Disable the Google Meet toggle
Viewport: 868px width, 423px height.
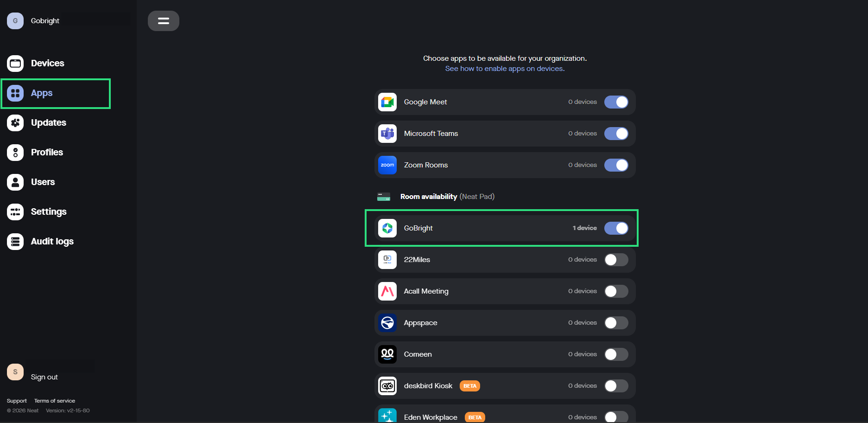coord(616,102)
